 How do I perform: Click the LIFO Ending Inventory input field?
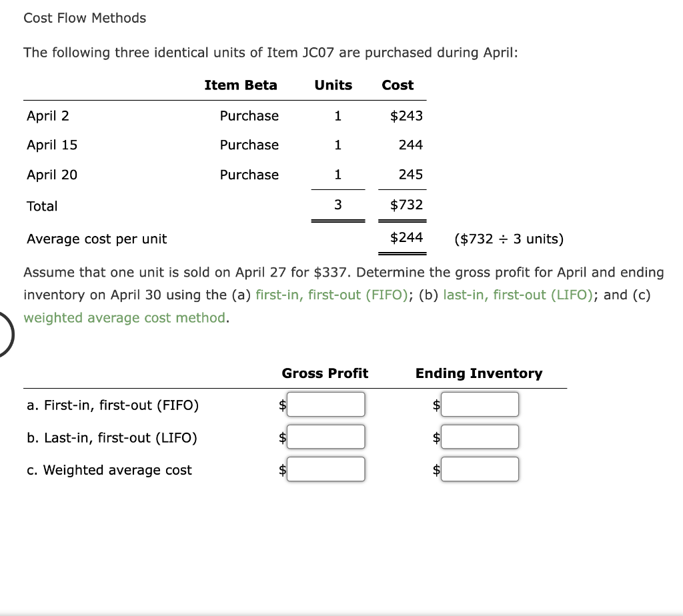[x=480, y=437]
